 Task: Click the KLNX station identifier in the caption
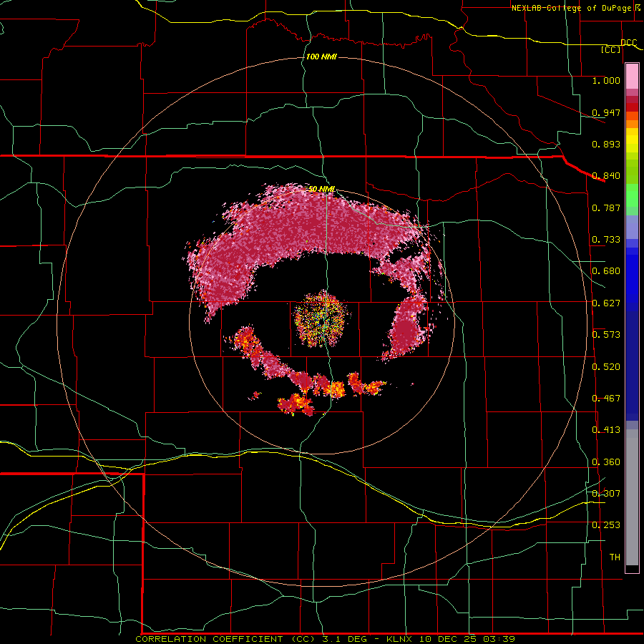[x=400, y=639]
